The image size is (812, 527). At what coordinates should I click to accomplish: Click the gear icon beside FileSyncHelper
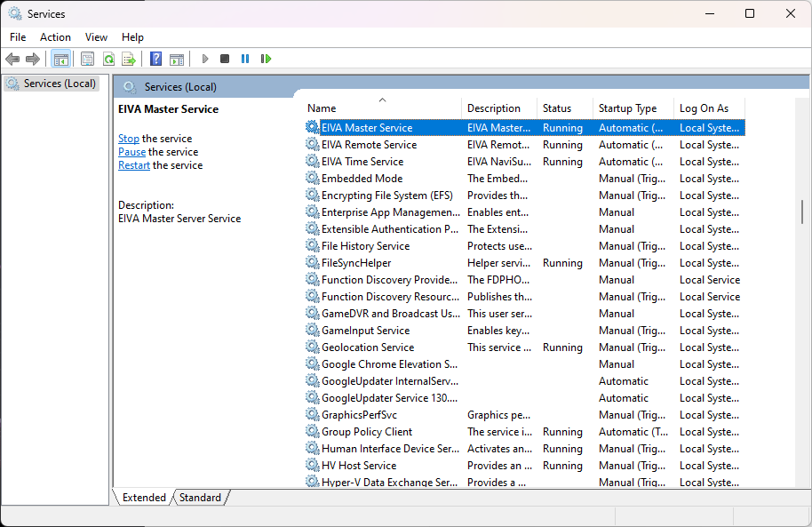(x=312, y=262)
